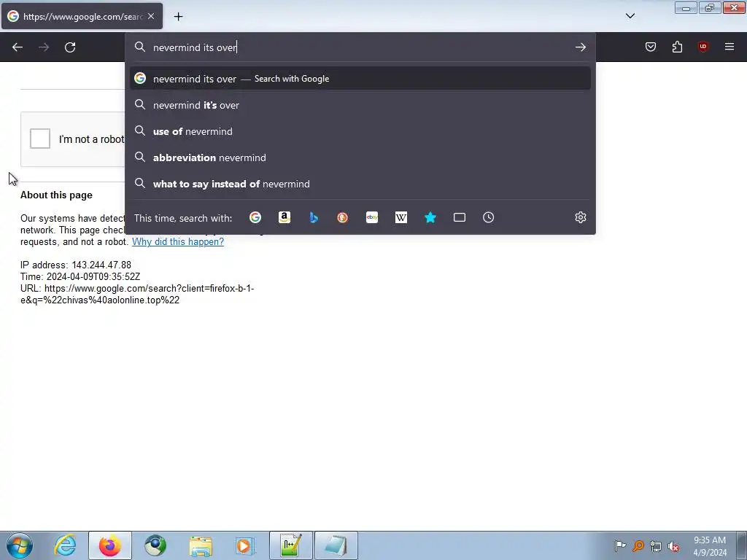
Task: Open search settings gear icon
Action: click(580, 217)
